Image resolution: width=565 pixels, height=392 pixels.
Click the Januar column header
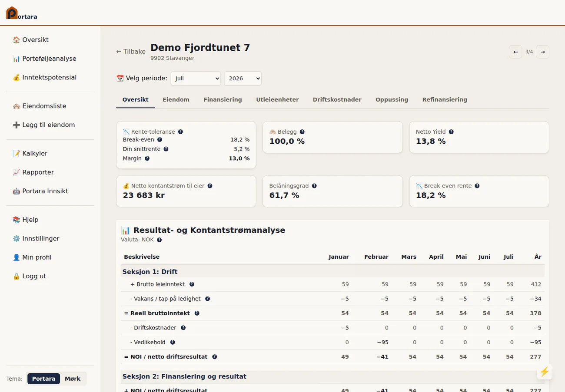coord(339,257)
